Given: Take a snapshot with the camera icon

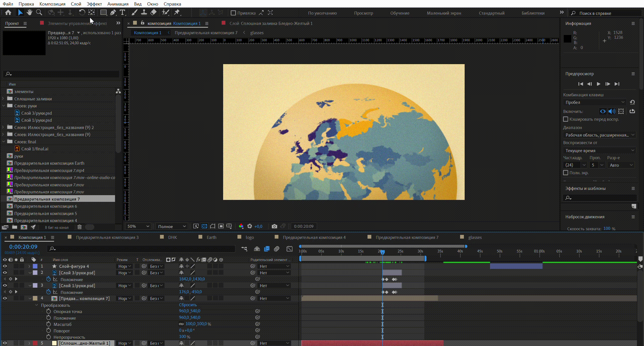Looking at the screenshot, I should (274, 226).
